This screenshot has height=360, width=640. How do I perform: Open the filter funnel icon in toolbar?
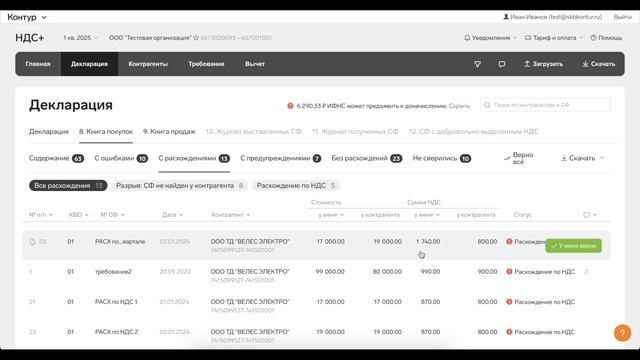point(477,64)
